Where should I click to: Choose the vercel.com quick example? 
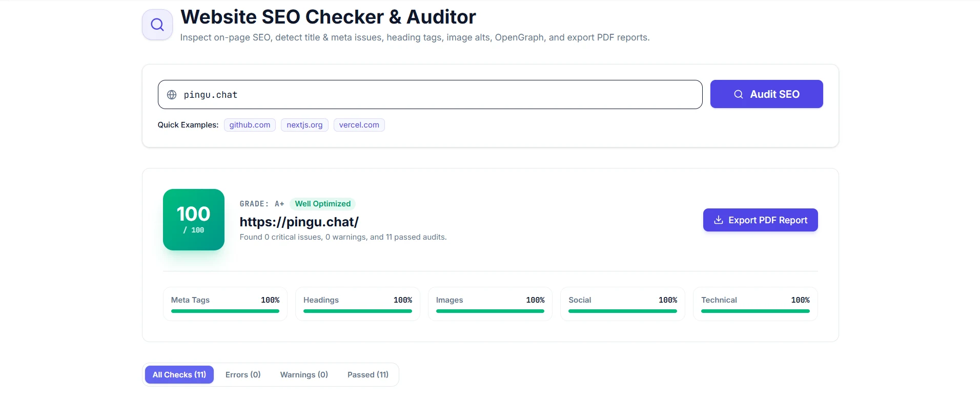[x=359, y=125]
